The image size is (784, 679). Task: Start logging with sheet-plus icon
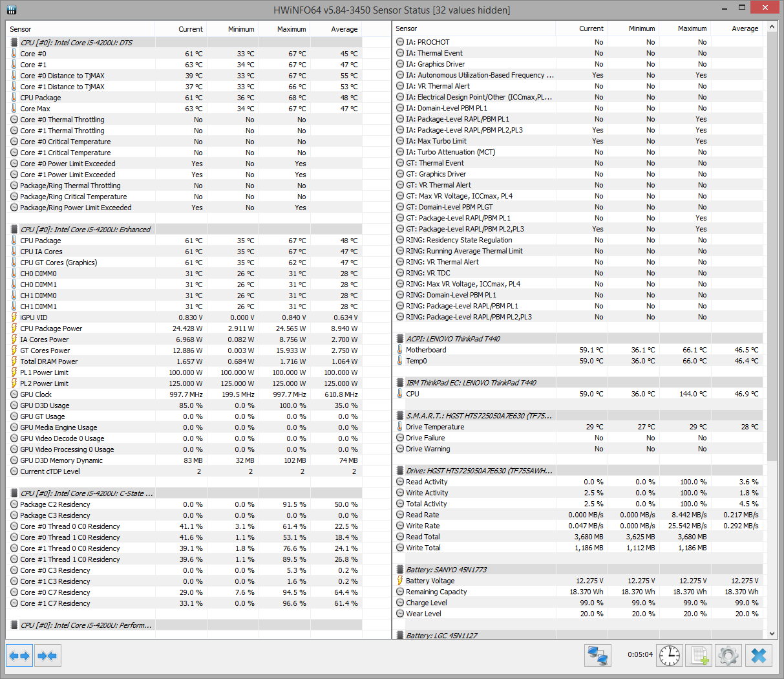click(x=699, y=656)
